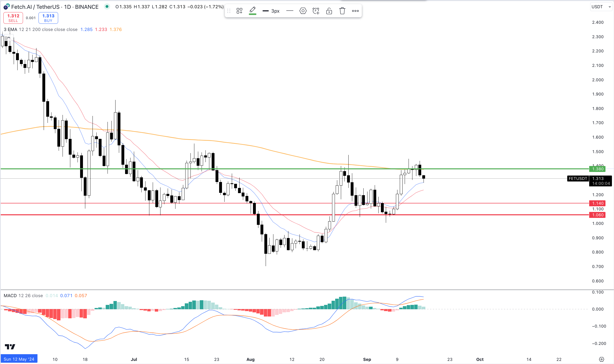Click the 1.313 BUY button
The height and width of the screenshot is (364, 614).
[48, 18]
